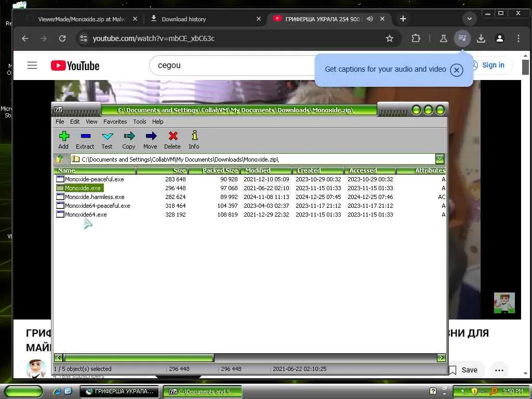This screenshot has height=399, width=532.
Task: Sort files by the Packed Size column
Action: pyautogui.click(x=215, y=170)
